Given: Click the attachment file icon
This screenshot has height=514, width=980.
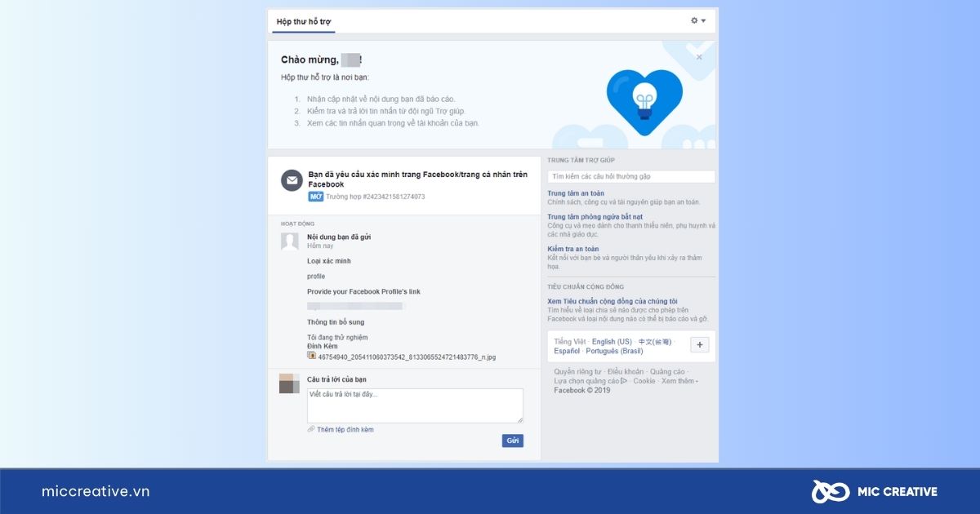Looking at the screenshot, I should click(311, 356).
